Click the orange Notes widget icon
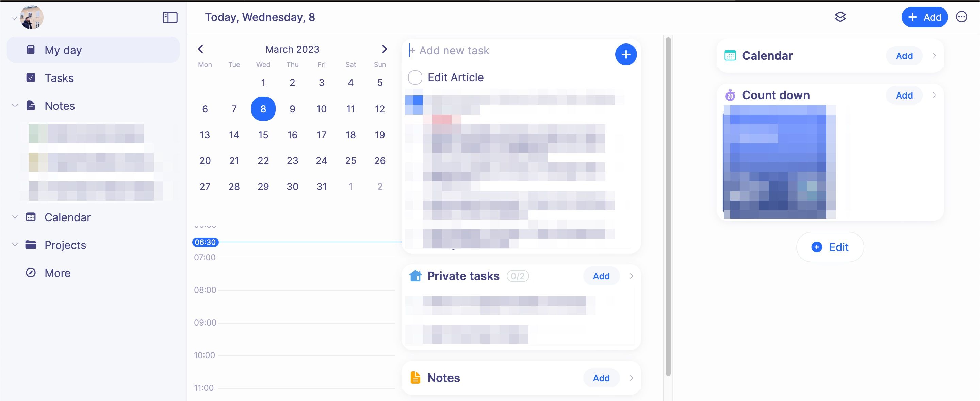980x401 pixels. click(415, 378)
